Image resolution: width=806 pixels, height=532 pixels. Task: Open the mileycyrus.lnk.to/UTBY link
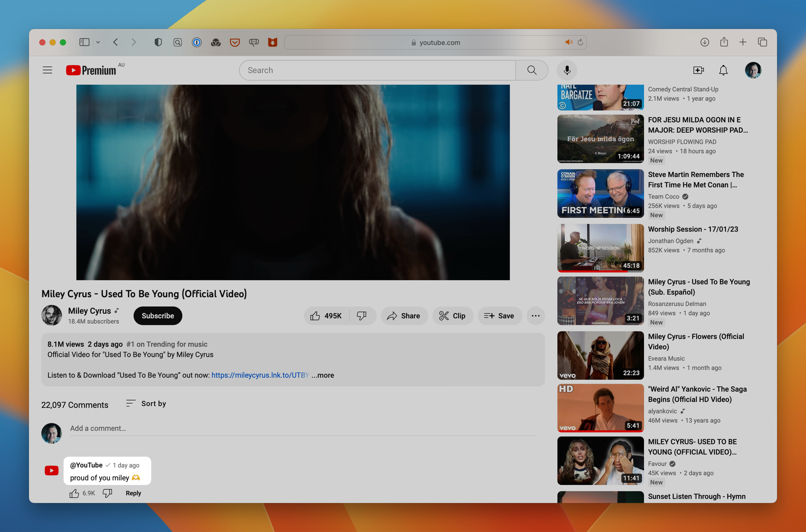coord(260,375)
